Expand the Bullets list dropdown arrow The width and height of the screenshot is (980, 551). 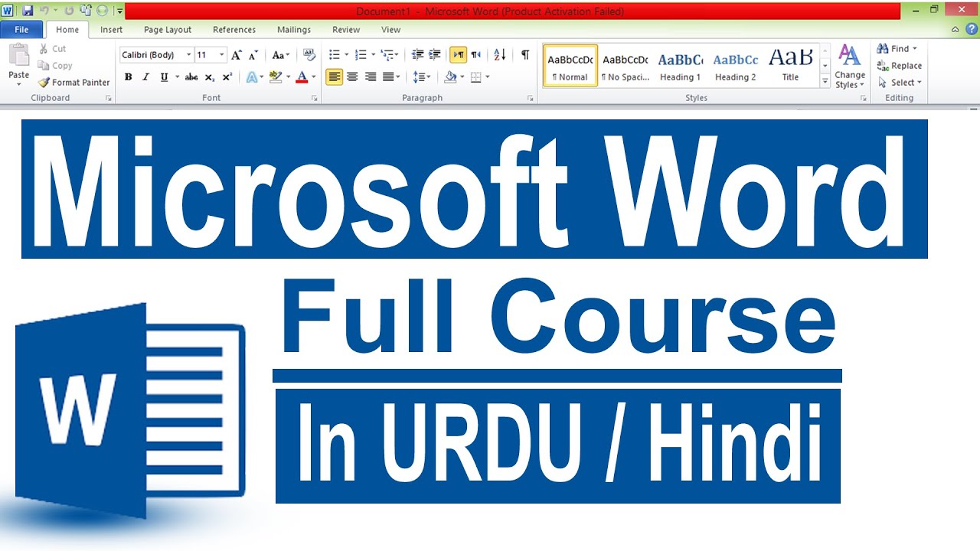tap(346, 55)
